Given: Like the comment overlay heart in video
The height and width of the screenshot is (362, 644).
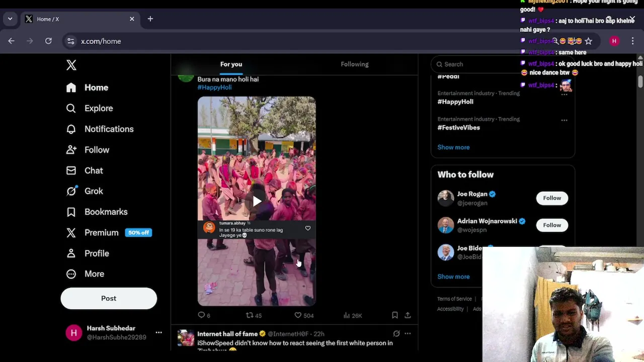Looking at the screenshot, I should [x=308, y=228].
